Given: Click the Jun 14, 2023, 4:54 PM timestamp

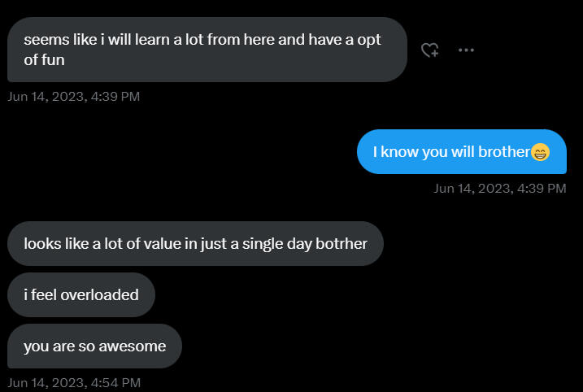Looking at the screenshot, I should pos(73,382).
